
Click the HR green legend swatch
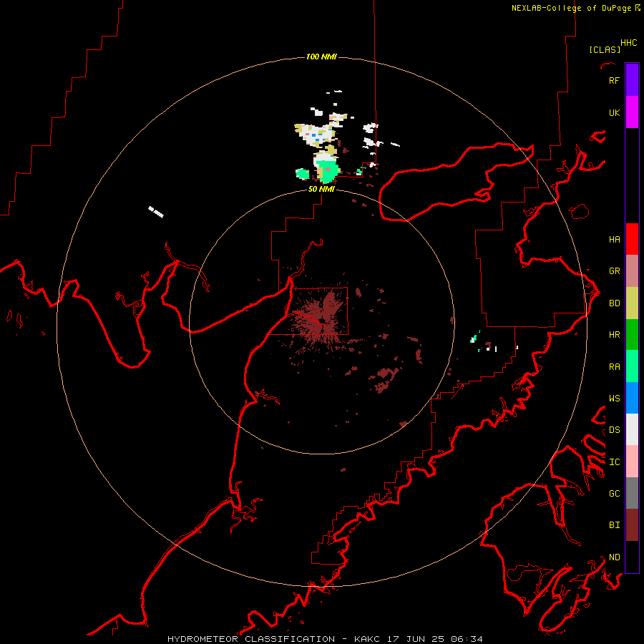click(x=632, y=334)
